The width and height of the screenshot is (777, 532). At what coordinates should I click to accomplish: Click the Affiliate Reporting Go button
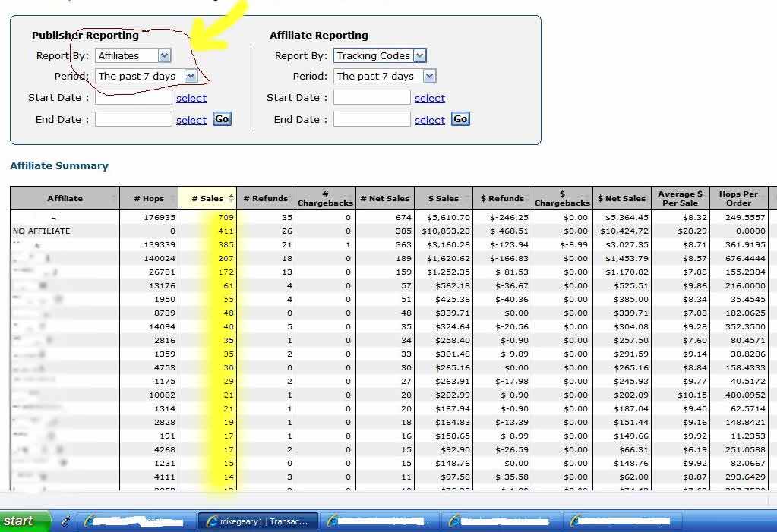click(460, 119)
